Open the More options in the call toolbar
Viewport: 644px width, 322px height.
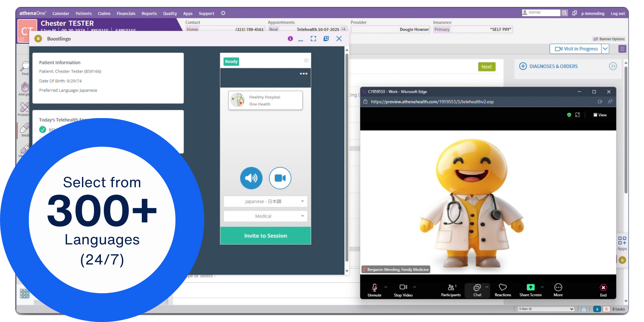coord(558,289)
